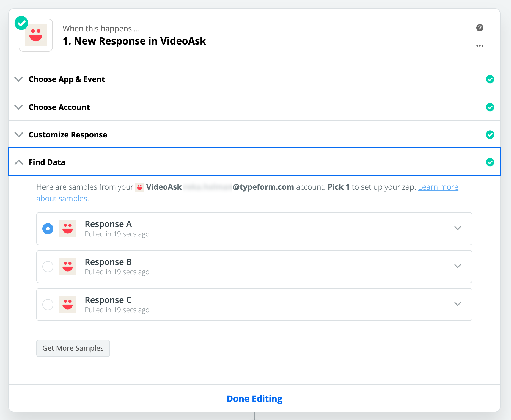Click Done Editing
This screenshot has width=511, height=420.
pos(254,399)
